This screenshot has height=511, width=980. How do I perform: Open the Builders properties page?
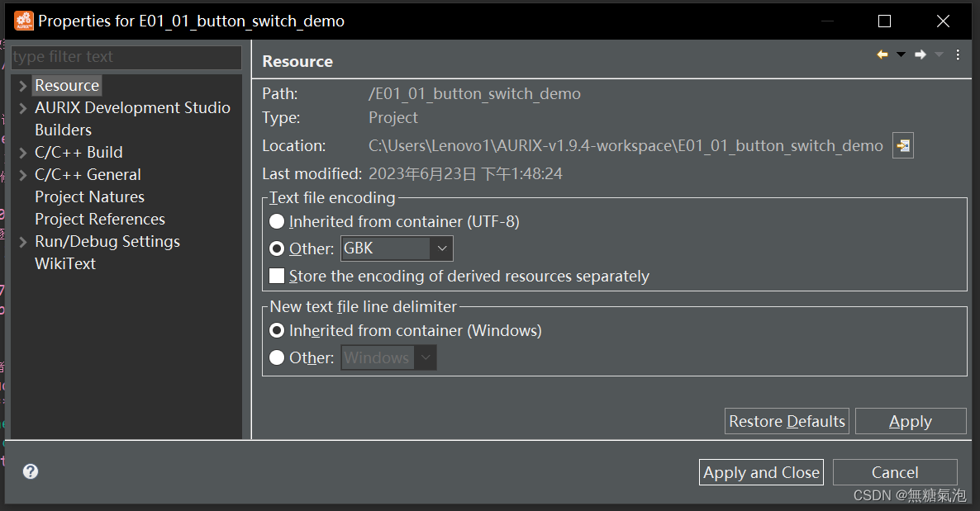tap(63, 130)
